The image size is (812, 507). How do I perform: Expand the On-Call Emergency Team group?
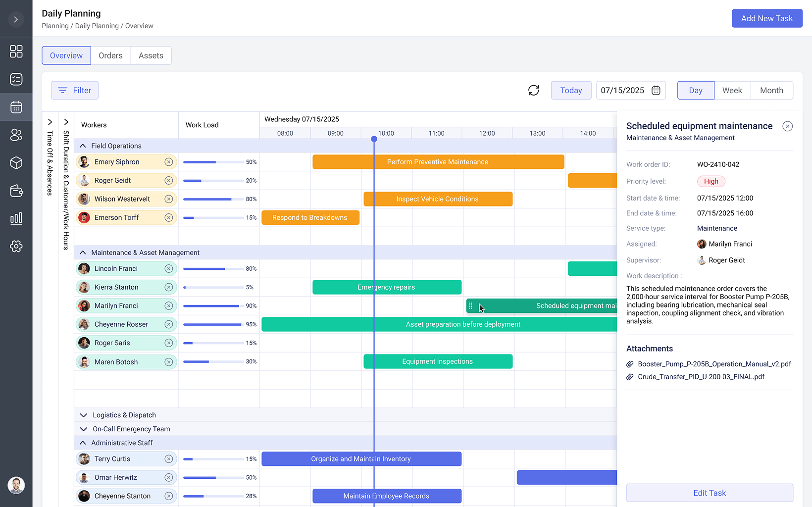tap(83, 429)
